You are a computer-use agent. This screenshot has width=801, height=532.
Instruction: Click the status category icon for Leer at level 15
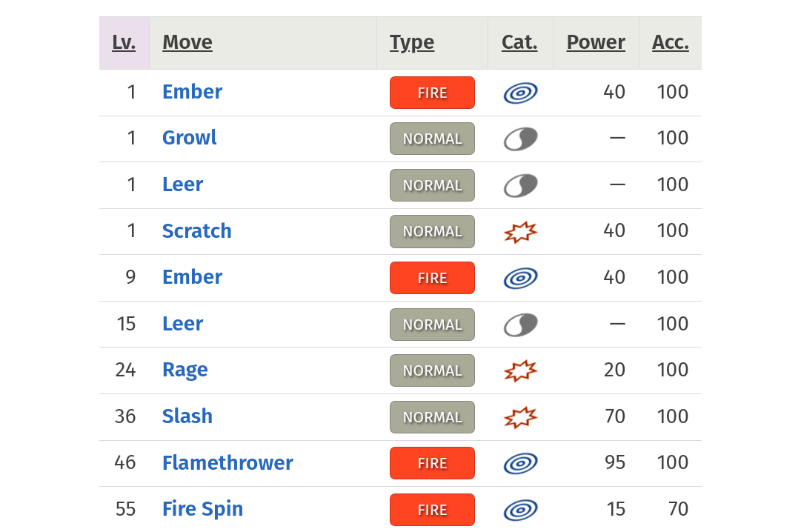[520, 325]
